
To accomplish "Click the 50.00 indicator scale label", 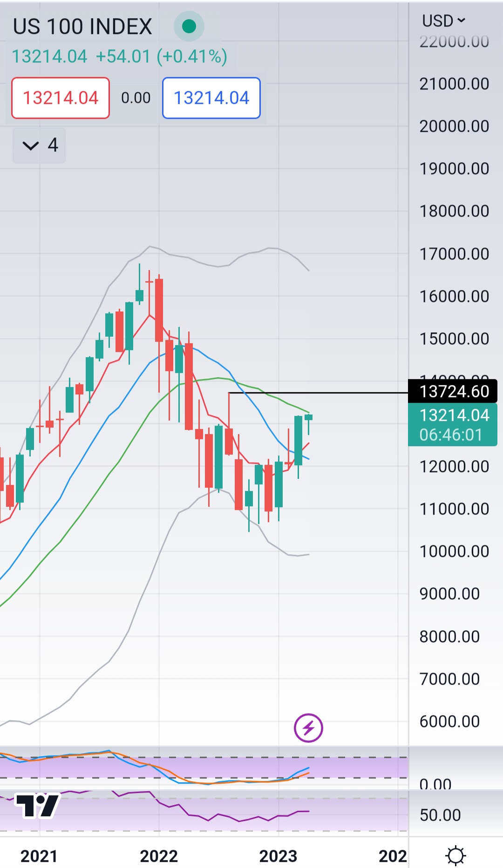I will tap(440, 815).
